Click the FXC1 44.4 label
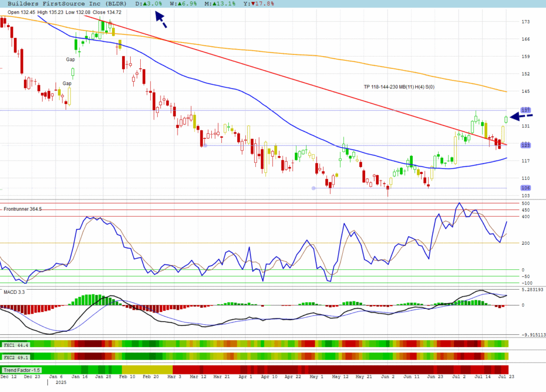The image size is (546, 392). tap(16, 345)
